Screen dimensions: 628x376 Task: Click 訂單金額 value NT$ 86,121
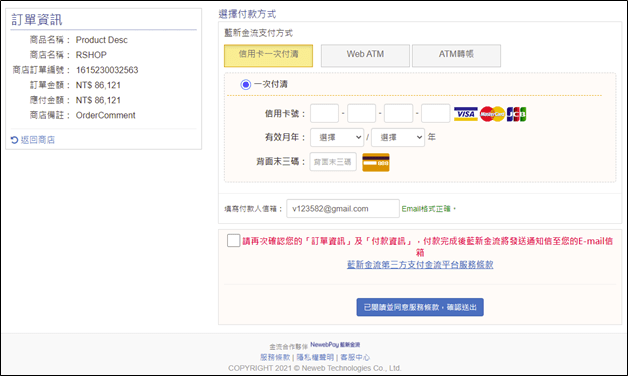(98, 85)
